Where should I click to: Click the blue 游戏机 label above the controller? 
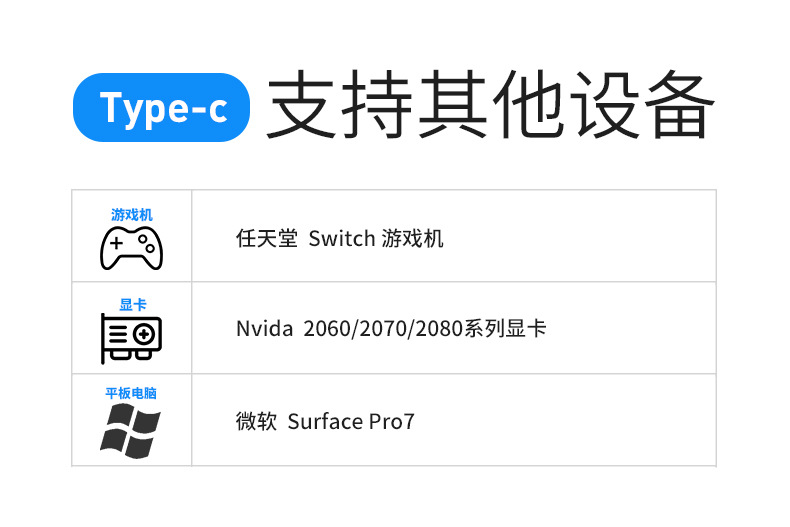[x=131, y=215]
